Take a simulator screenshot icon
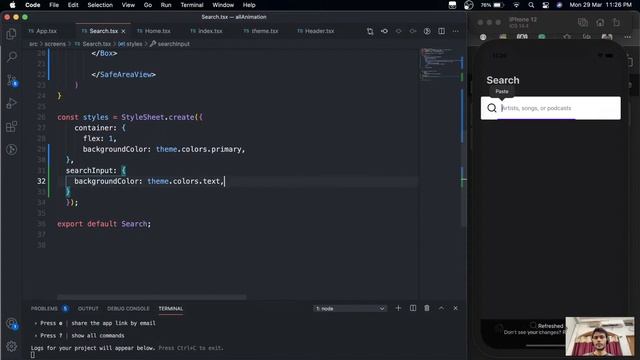Screen dimensions: 640x360 (x=583, y=22)
